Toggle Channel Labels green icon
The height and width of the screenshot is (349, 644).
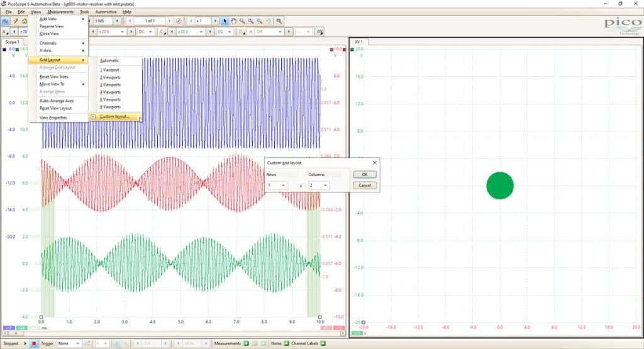point(323,343)
